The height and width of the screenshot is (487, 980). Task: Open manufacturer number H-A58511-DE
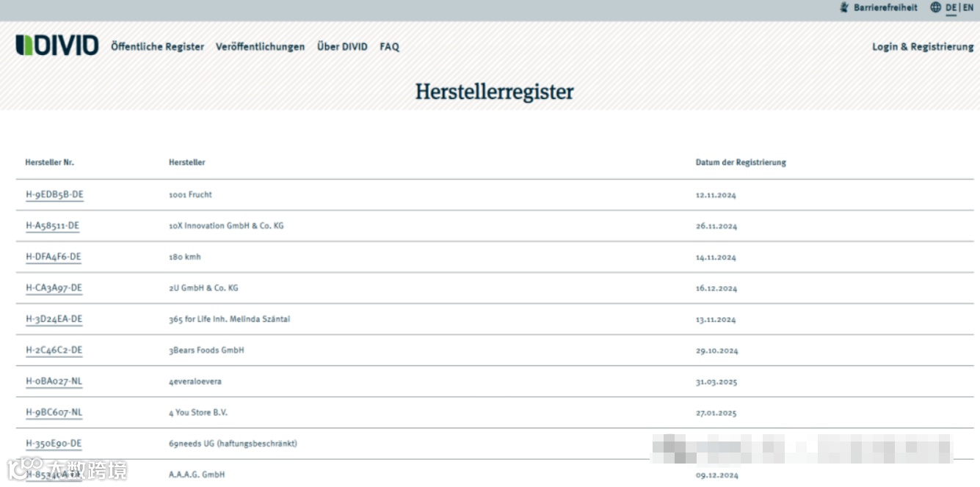pos(53,226)
